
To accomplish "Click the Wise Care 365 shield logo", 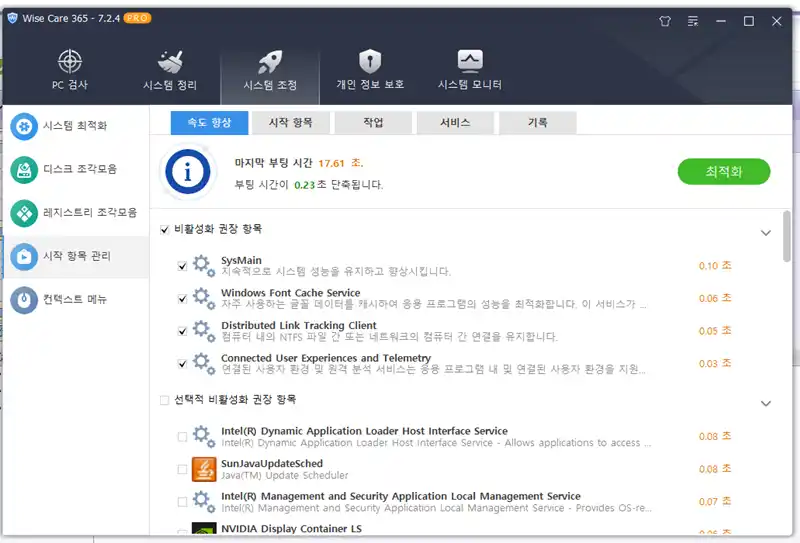I will point(12,18).
